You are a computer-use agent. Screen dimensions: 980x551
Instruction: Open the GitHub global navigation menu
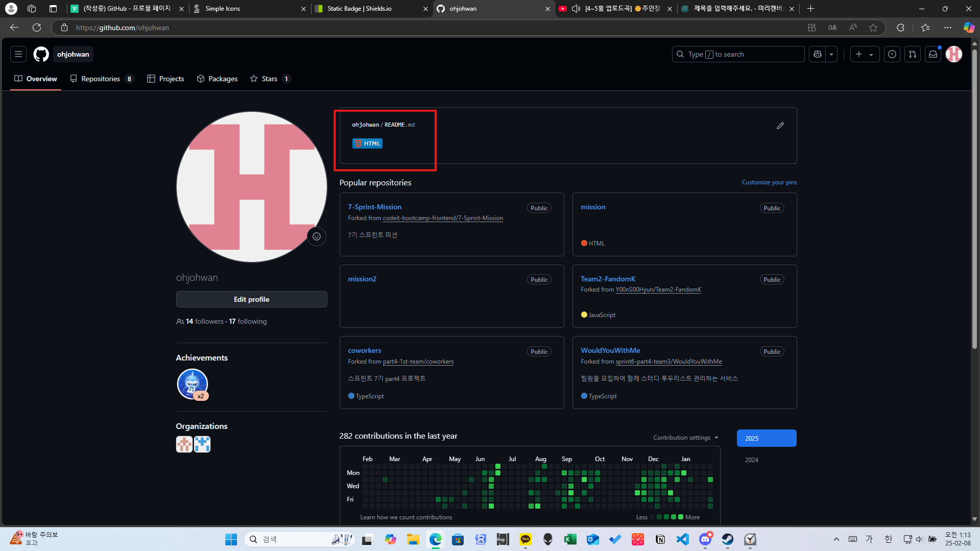[x=18, y=54]
